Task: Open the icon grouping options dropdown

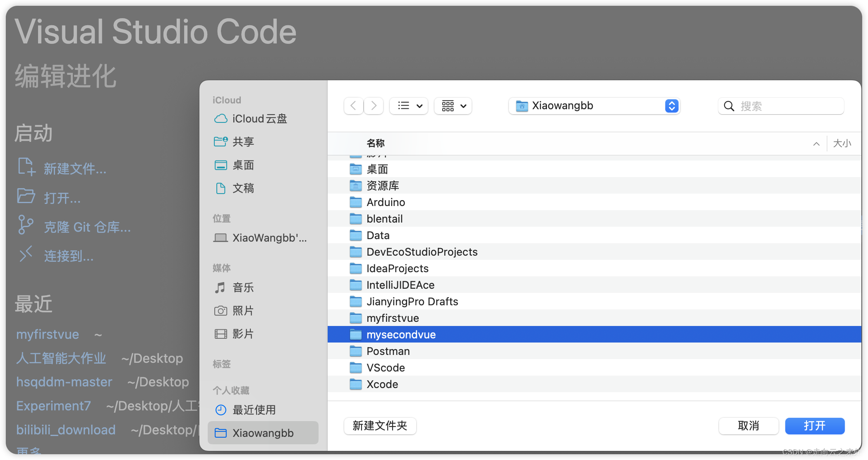Action: (x=453, y=106)
